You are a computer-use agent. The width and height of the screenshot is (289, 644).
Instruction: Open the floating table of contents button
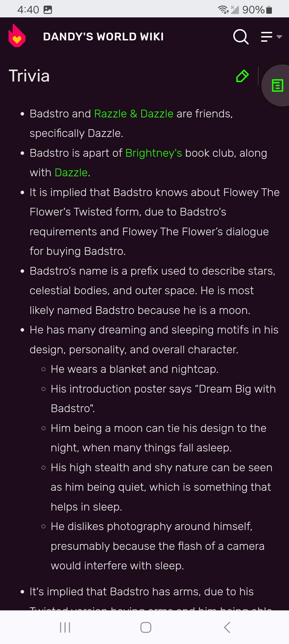277,86
